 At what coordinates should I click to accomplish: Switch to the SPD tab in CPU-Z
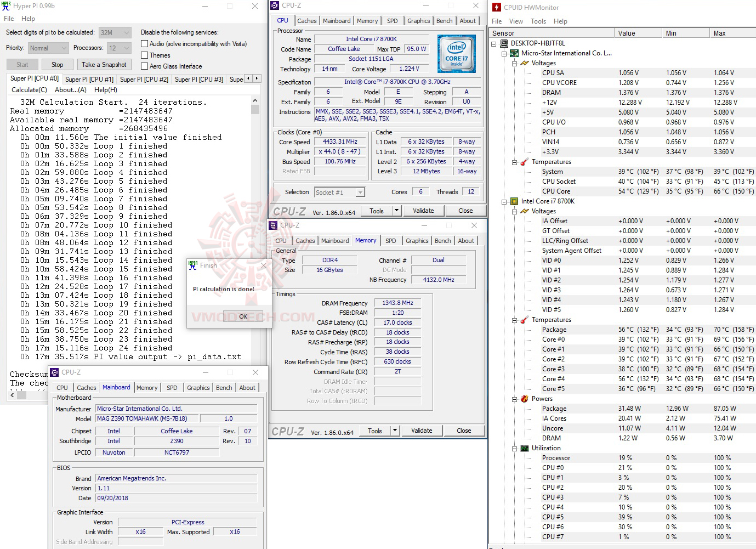click(392, 20)
